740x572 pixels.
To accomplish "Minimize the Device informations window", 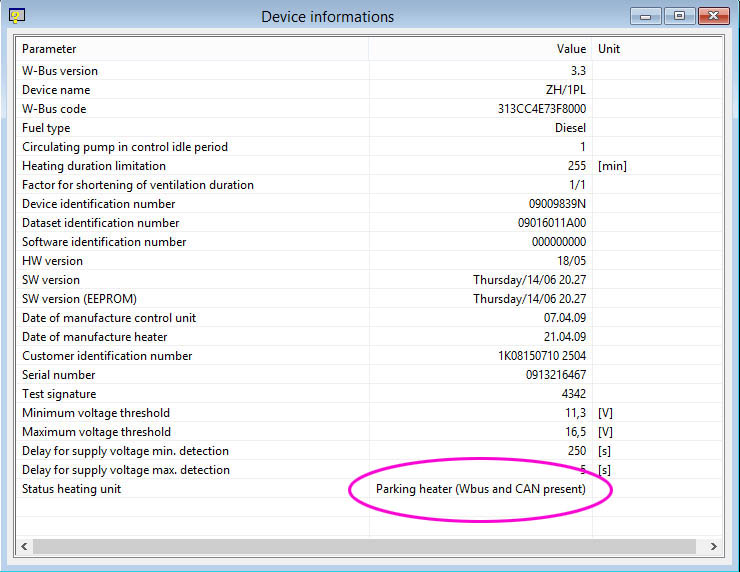I will [648, 16].
